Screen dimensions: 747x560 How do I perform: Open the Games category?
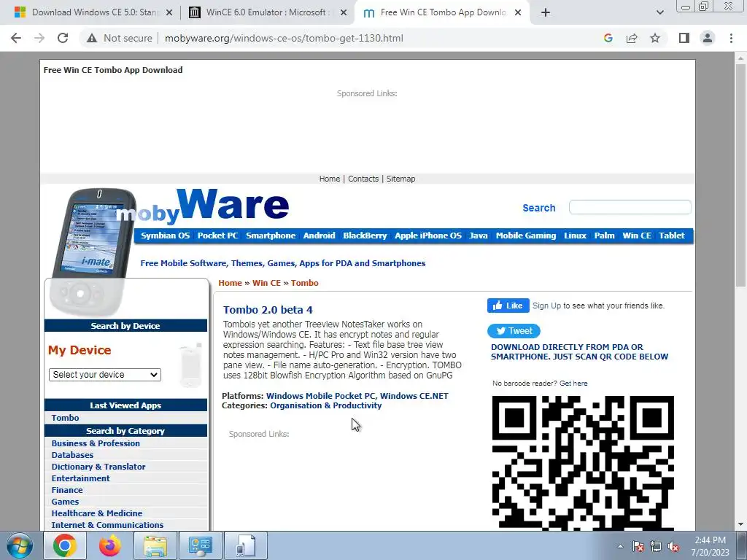pos(65,502)
